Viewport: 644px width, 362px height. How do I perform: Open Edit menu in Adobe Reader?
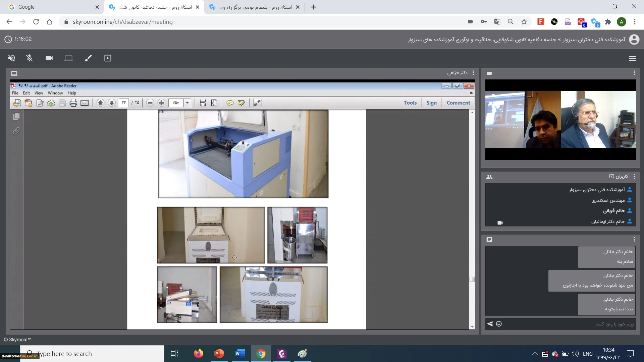pyautogui.click(x=26, y=93)
